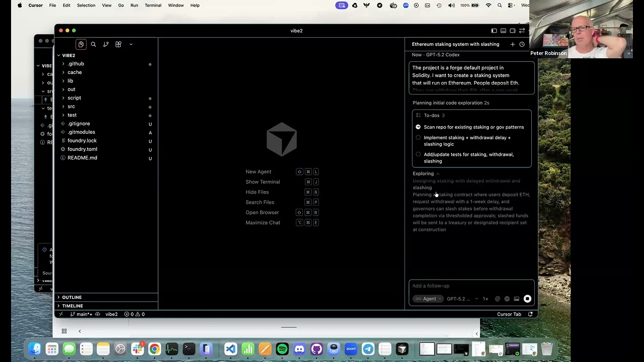Viewport: 644px width, 362px height.
Task: Attach an image to the chat
Action: click(516, 299)
